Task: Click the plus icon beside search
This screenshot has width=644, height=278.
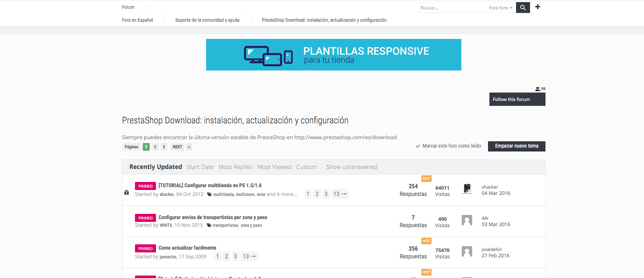Action: [538, 7]
